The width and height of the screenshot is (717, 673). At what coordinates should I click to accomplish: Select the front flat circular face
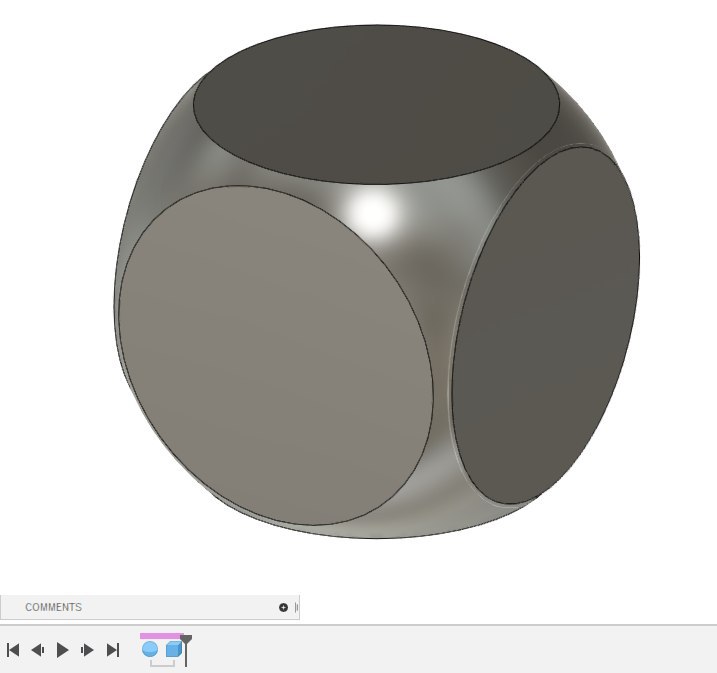pyautogui.click(x=276, y=355)
